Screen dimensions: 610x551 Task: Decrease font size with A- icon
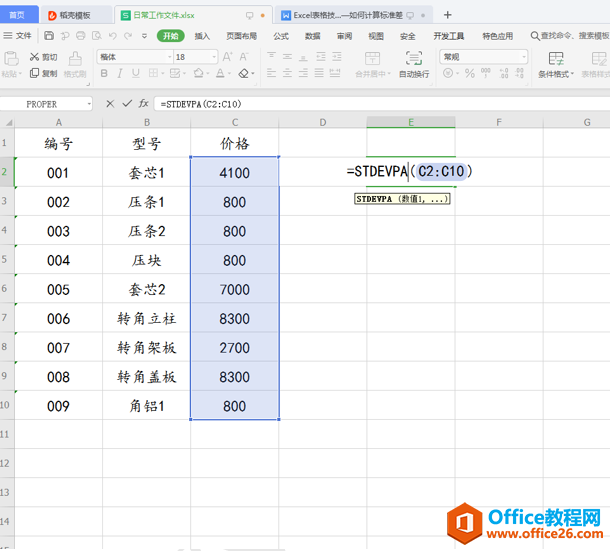tap(244, 57)
